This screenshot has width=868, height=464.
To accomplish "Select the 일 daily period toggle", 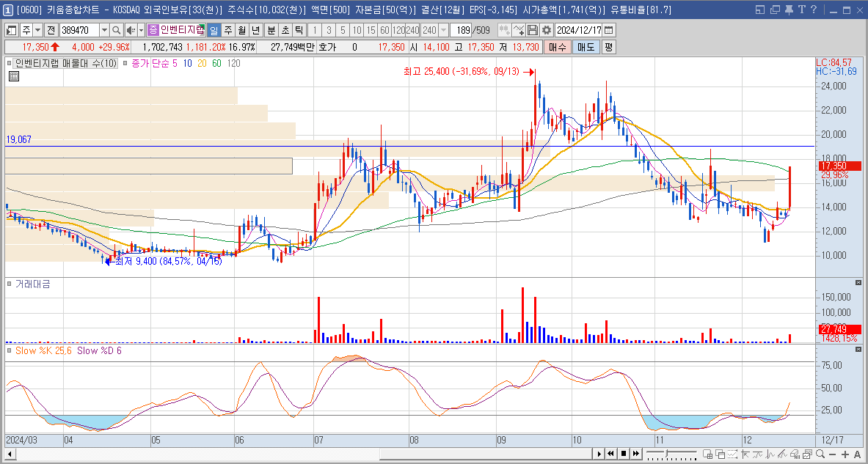I will pyautogui.click(x=214, y=30).
